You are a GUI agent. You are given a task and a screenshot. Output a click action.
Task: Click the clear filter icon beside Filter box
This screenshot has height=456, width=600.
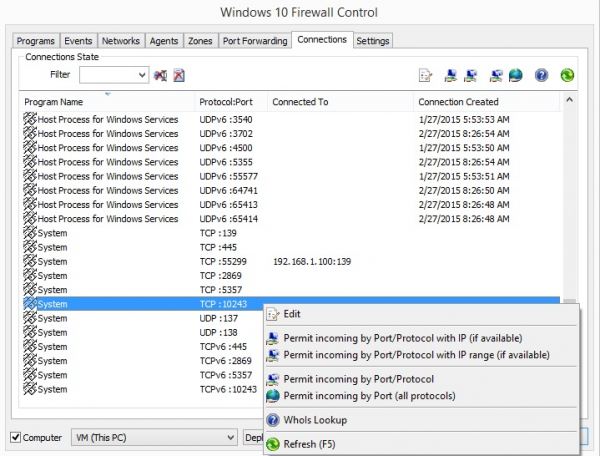click(160, 75)
